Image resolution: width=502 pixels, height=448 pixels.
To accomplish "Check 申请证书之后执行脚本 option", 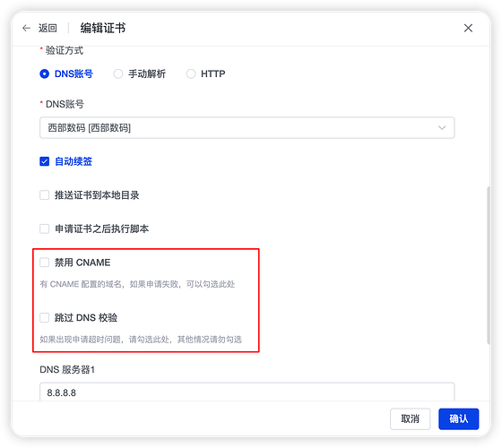I will pyautogui.click(x=45, y=228).
